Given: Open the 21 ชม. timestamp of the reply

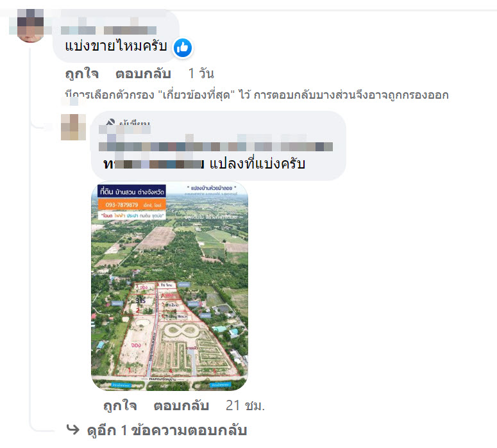Looking at the screenshot, I should click(x=245, y=406).
